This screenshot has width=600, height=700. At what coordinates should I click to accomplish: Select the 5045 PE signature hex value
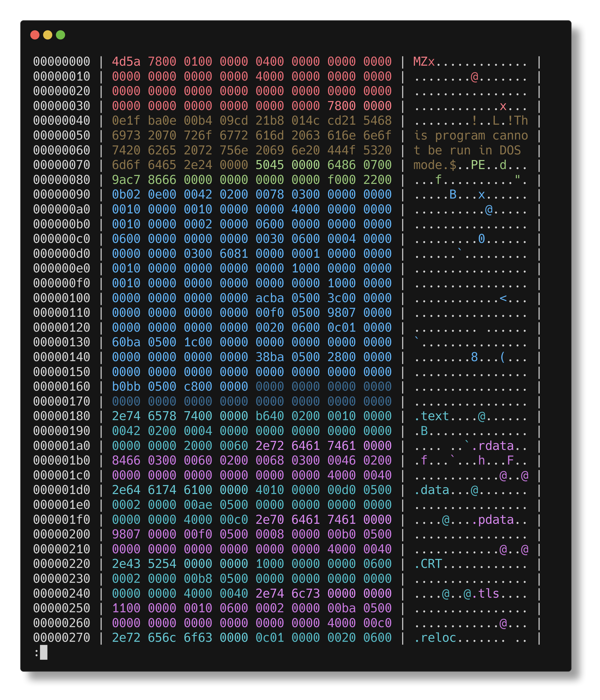click(x=269, y=165)
